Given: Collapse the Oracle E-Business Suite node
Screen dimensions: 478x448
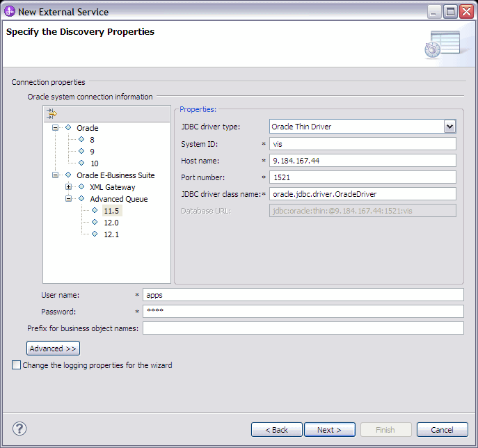Looking at the screenshot, I should (x=55, y=175).
